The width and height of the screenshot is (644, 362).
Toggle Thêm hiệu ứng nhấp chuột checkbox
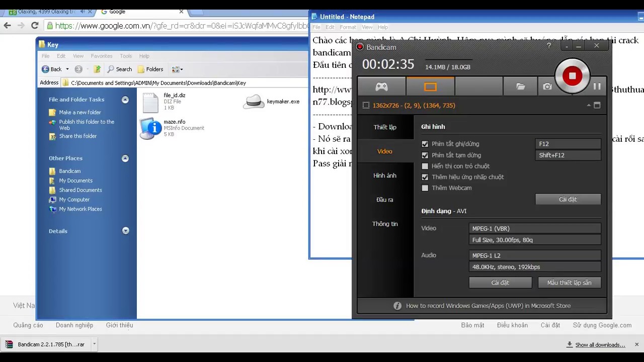[x=425, y=177]
